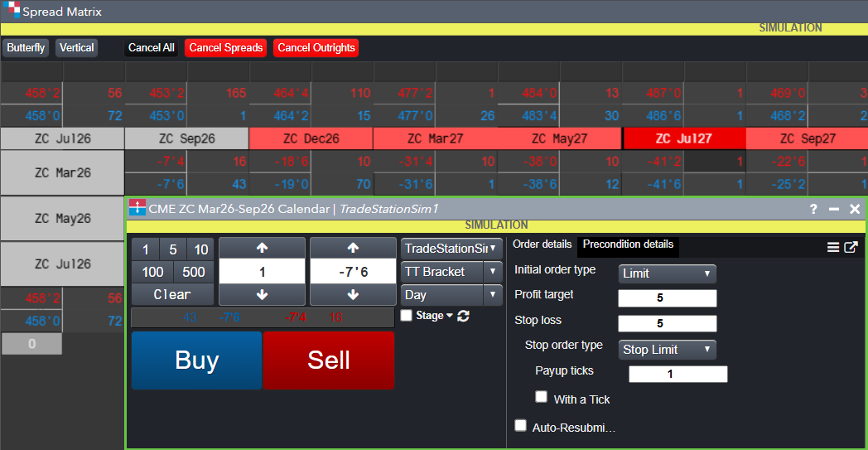Decrease order quantity with the down arrow

[262, 294]
